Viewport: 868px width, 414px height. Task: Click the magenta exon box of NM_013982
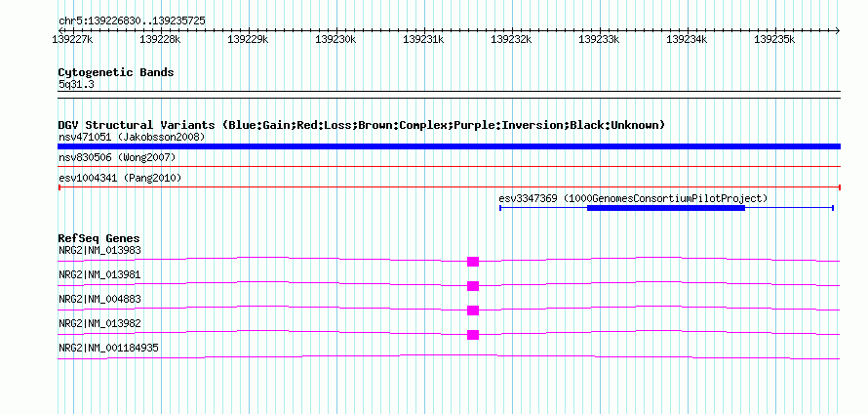pyautogui.click(x=473, y=335)
